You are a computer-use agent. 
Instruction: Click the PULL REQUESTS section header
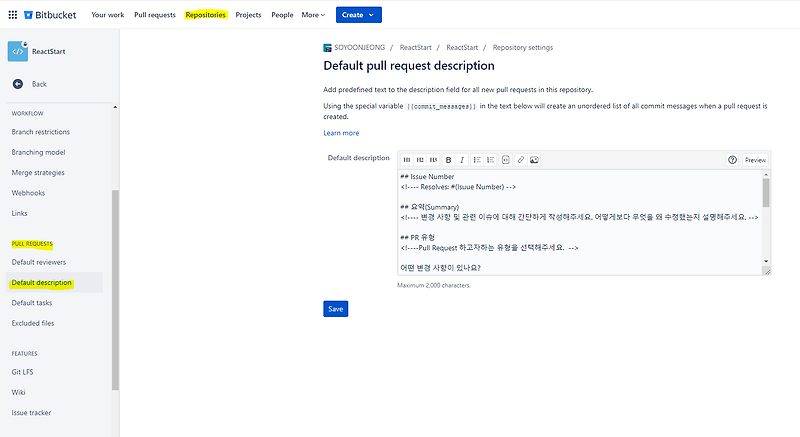32,244
